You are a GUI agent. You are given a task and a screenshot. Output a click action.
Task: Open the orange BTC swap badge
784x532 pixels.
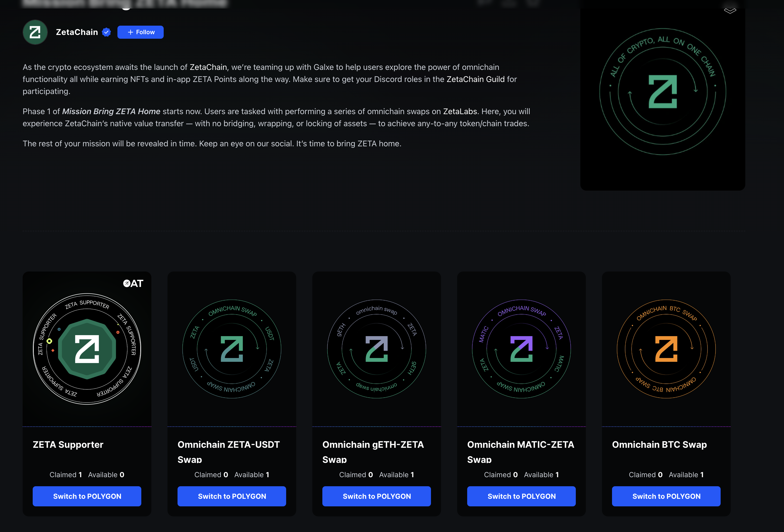point(666,348)
